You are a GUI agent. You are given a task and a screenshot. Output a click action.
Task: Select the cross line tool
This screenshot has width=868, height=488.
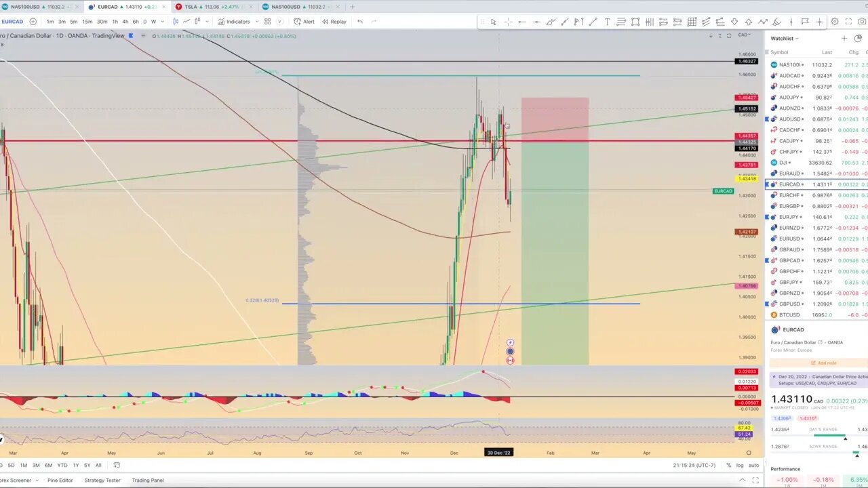point(819,22)
